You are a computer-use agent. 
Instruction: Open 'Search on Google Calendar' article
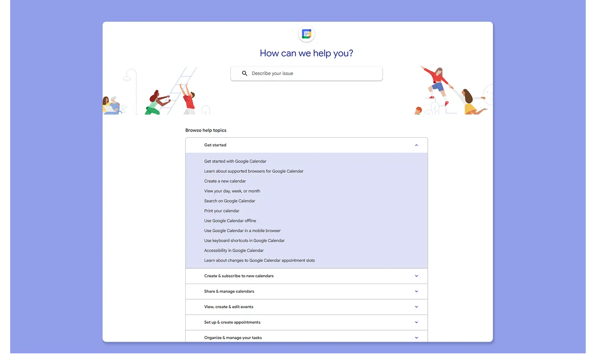[x=230, y=201]
